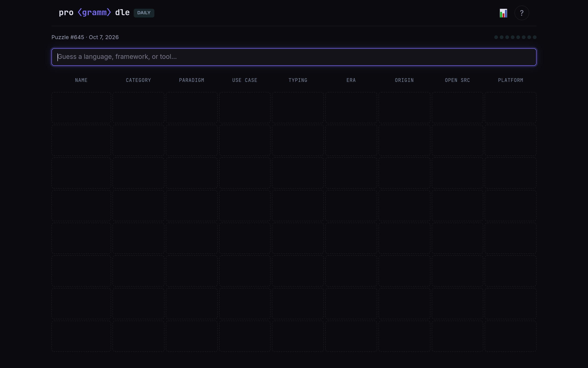588x368 pixels.
Task: Click the Puzzle #645 date text
Action: (x=85, y=37)
